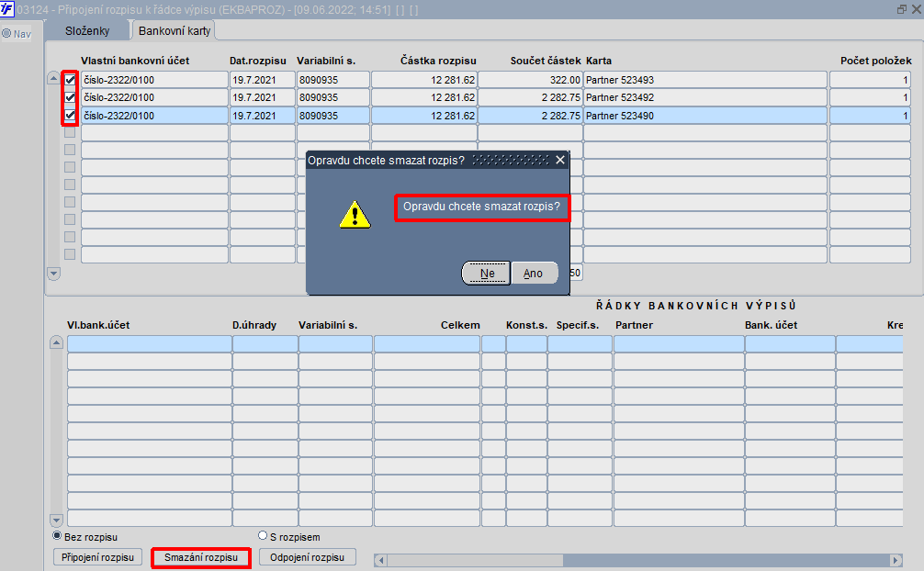924x571 pixels.
Task: Open the Bankovní karty tab
Action: pyautogui.click(x=175, y=30)
